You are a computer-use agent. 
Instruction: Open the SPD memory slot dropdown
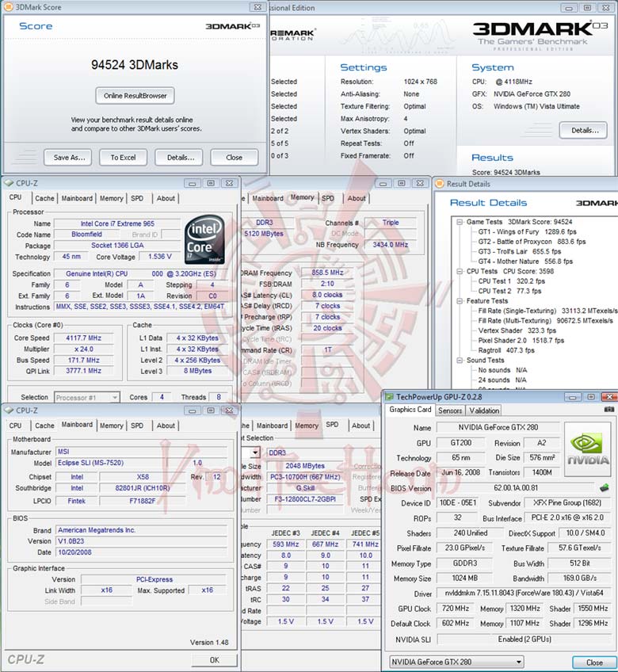point(255,452)
